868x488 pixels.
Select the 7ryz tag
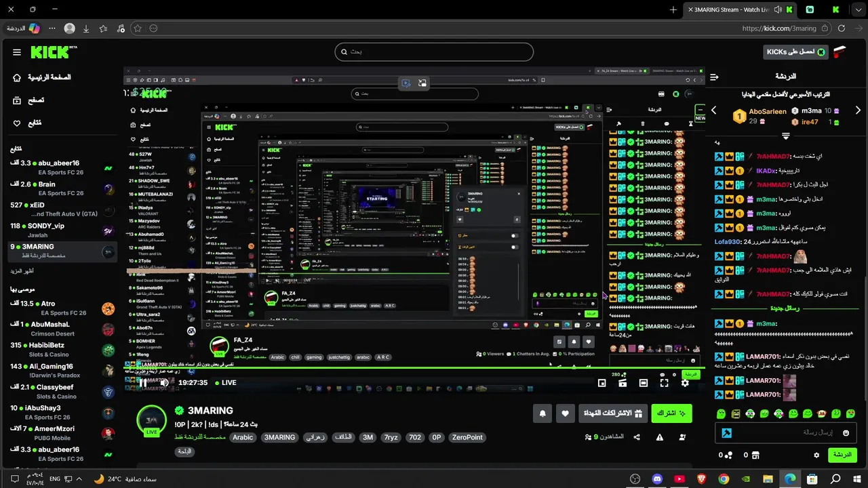(391, 437)
